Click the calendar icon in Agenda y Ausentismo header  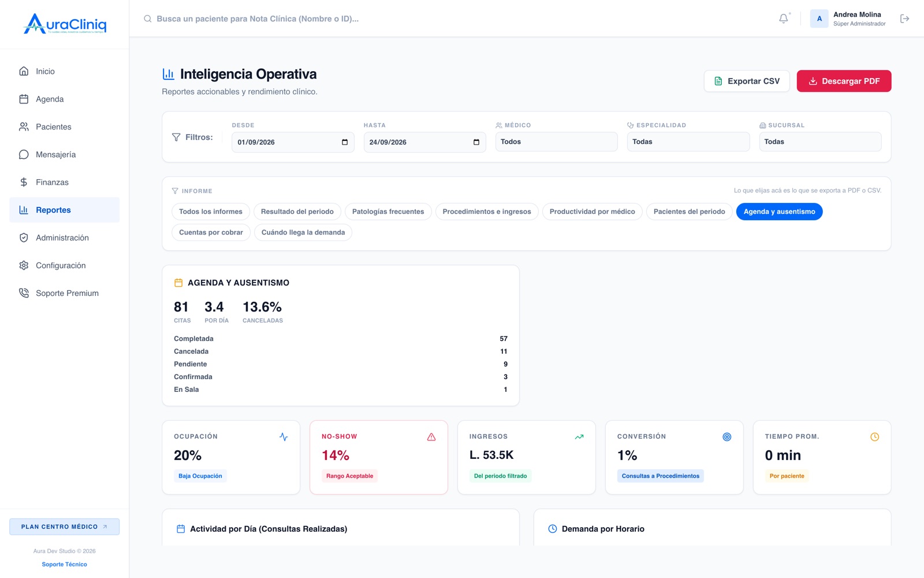pyautogui.click(x=178, y=283)
